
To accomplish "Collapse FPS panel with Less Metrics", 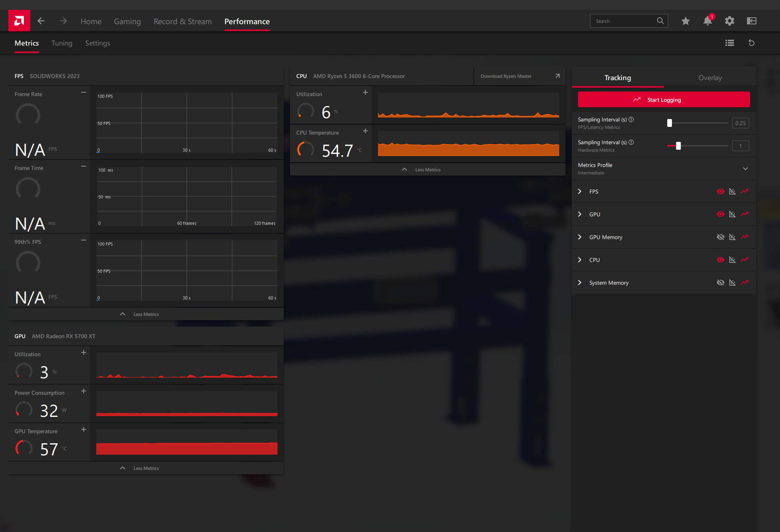I will click(146, 314).
